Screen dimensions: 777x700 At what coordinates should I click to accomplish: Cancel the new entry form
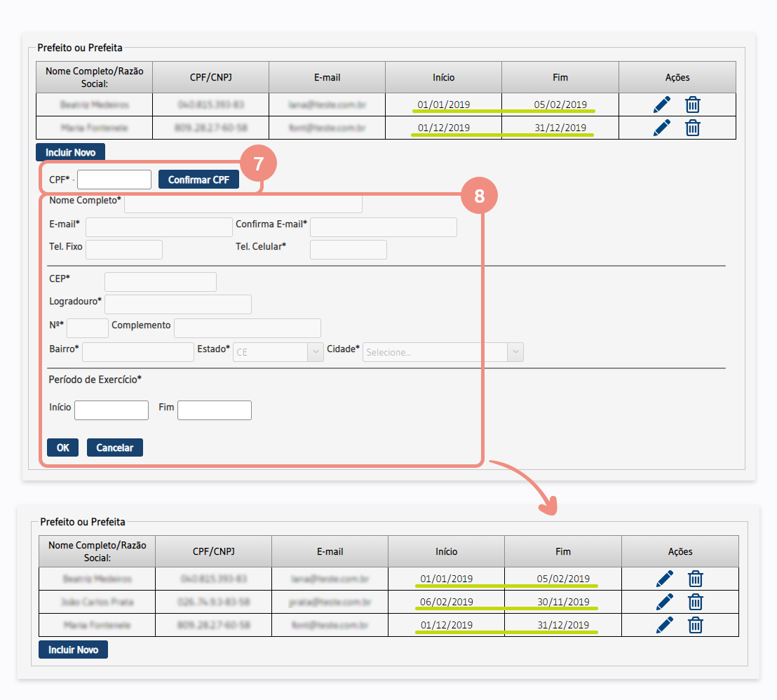pyautogui.click(x=114, y=447)
